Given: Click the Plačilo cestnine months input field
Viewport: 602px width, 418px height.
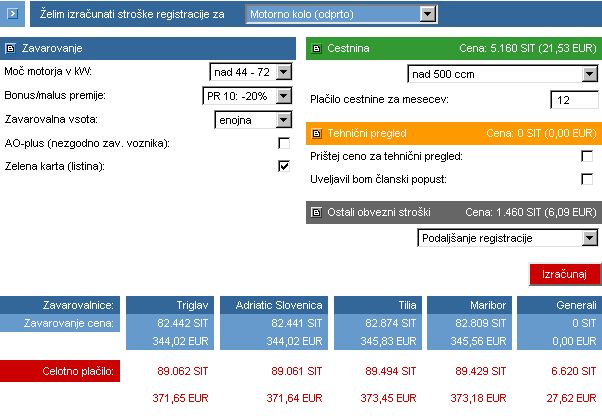Looking at the screenshot, I should coord(574,100).
